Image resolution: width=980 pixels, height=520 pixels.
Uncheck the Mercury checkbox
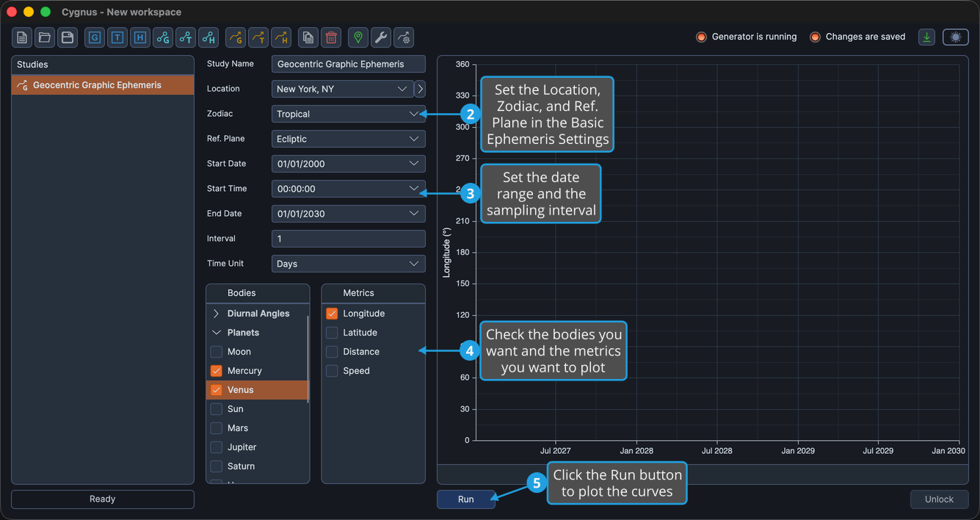coord(217,371)
